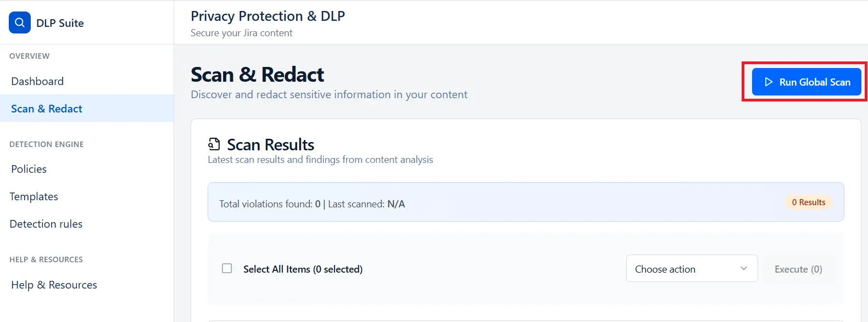Click the Scan Results title text
The height and width of the screenshot is (322, 868).
[270, 144]
